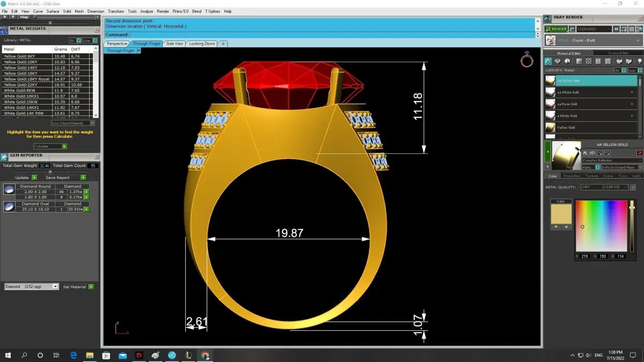
Task: Click green arrow beside 30.91tw
Action: tap(86, 209)
